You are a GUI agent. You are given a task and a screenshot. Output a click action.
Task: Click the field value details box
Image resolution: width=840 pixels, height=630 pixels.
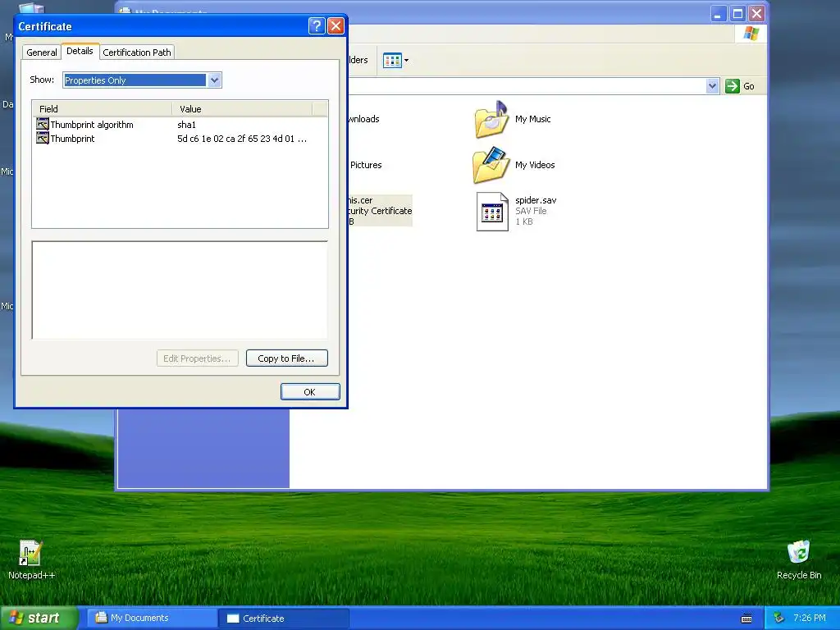pos(180,290)
